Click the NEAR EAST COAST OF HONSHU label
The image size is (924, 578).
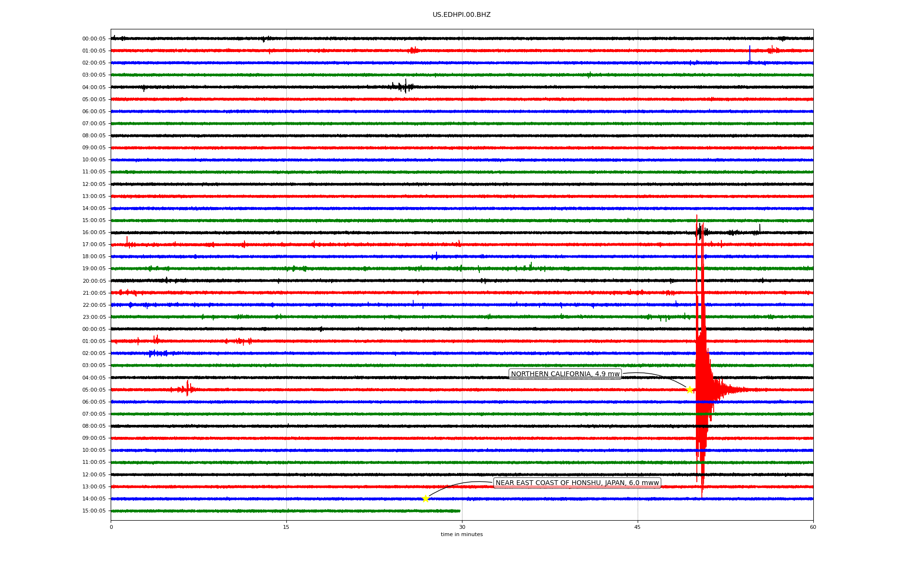pyautogui.click(x=577, y=483)
